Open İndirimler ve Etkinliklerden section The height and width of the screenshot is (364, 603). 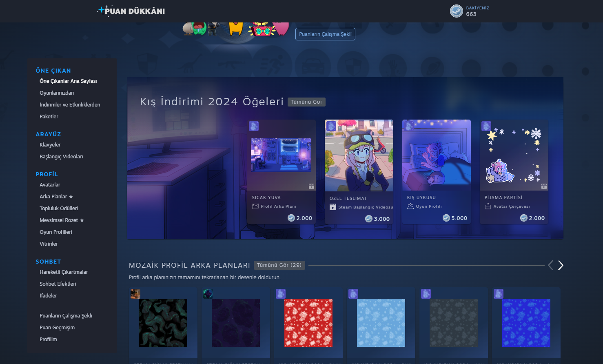pyautogui.click(x=70, y=105)
